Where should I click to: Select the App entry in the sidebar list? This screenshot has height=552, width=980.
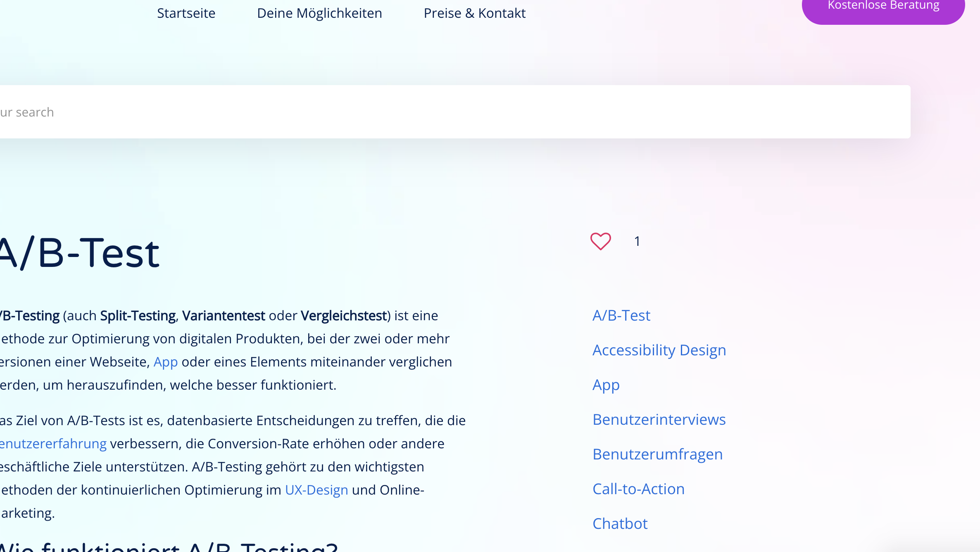(606, 385)
